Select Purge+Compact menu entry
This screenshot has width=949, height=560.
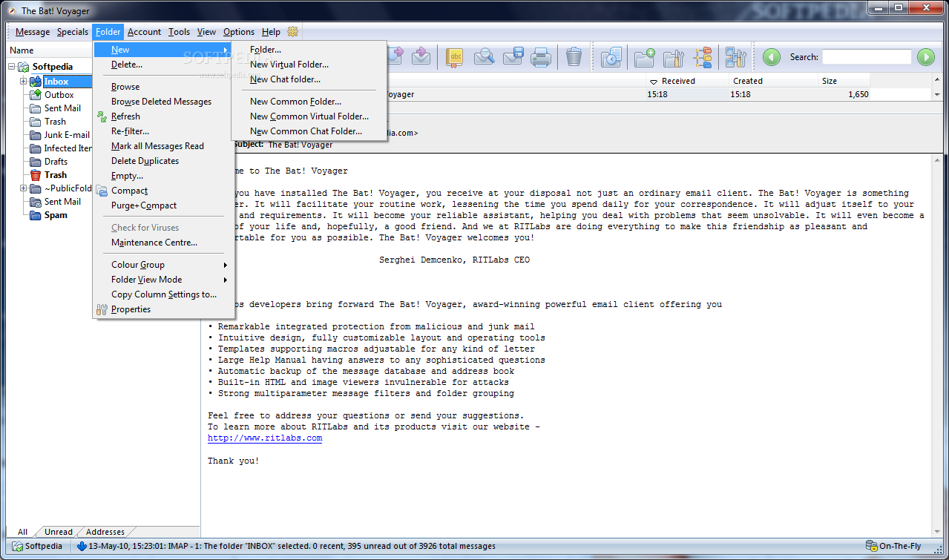pos(163,205)
